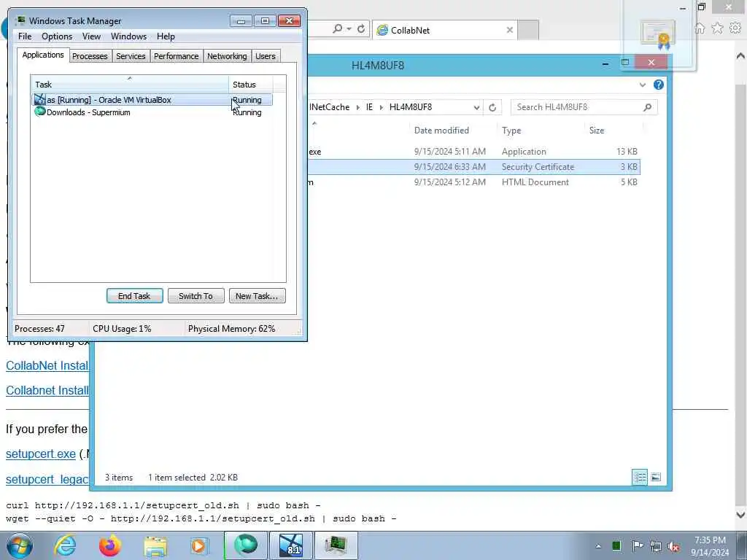The width and height of the screenshot is (747, 560).
Task: Open File Explorer taskbar icon
Action: pyautogui.click(x=155, y=547)
